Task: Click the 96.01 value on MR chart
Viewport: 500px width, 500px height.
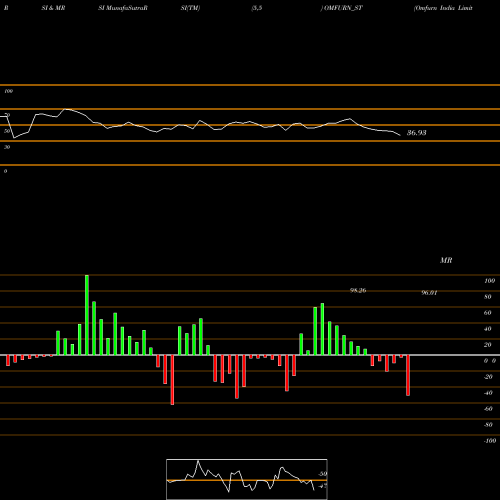Action: click(429, 293)
